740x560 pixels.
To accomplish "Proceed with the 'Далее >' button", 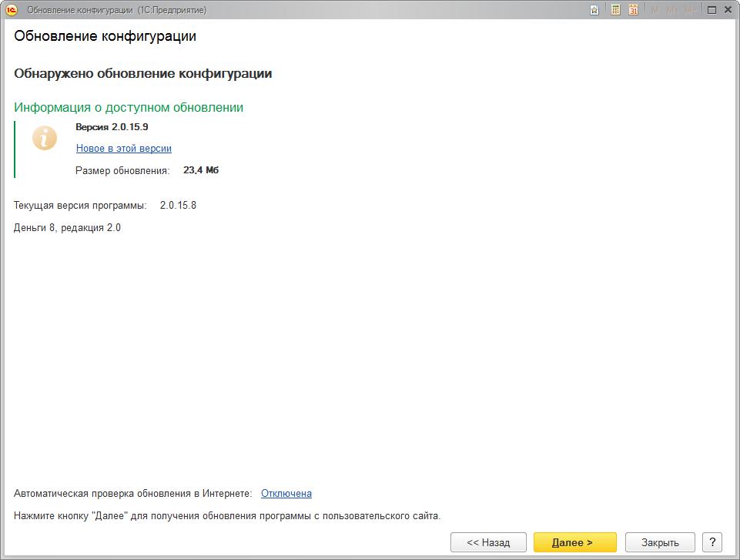I will pyautogui.click(x=574, y=542).
